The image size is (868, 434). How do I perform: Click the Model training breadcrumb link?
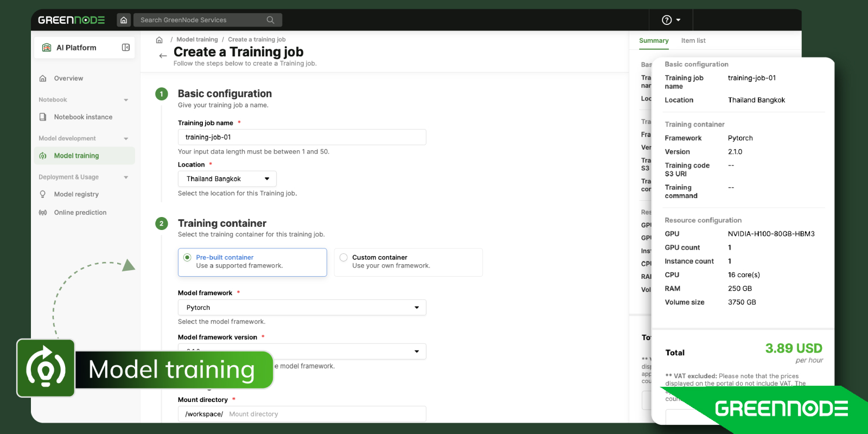tap(197, 40)
